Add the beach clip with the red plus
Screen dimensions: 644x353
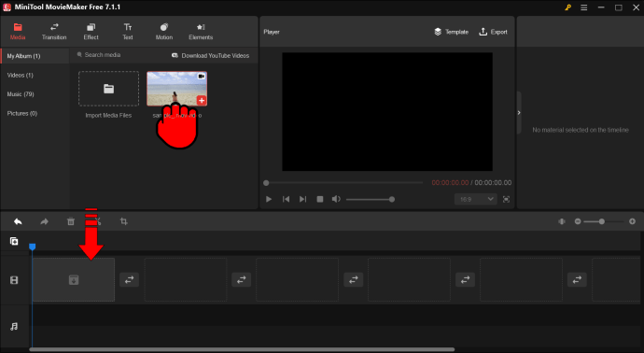(202, 100)
